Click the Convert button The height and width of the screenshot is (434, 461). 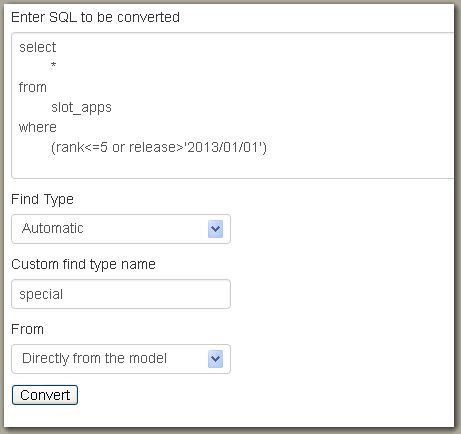coord(45,395)
